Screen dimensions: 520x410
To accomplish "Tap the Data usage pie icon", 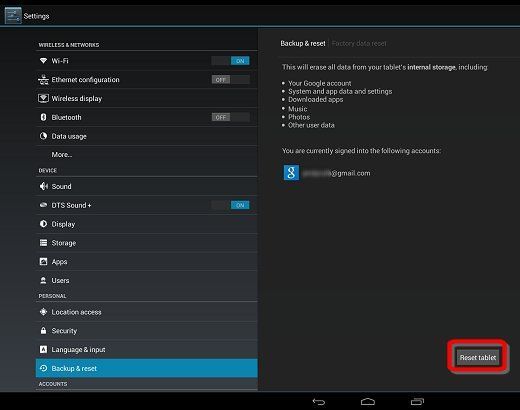I will 43,136.
